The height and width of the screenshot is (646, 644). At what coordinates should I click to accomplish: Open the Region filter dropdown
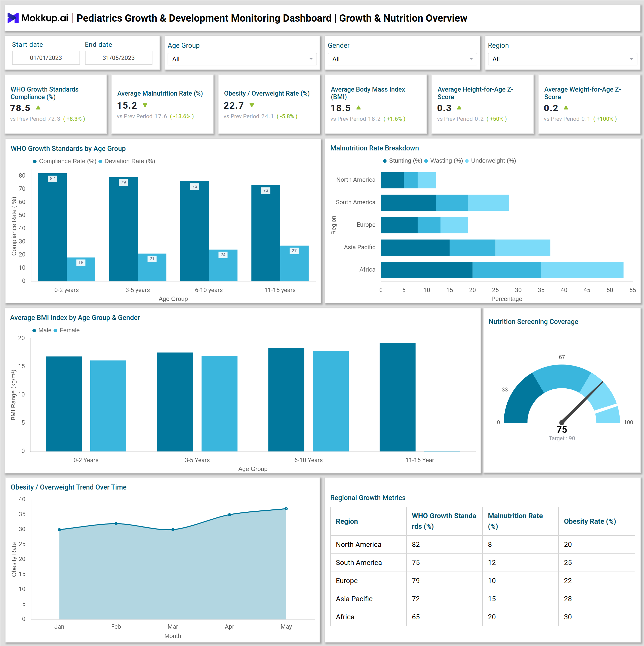tap(562, 59)
